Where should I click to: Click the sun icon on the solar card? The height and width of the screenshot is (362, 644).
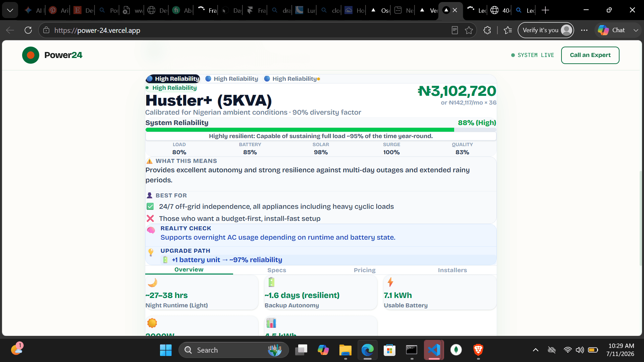pyautogui.click(x=152, y=323)
